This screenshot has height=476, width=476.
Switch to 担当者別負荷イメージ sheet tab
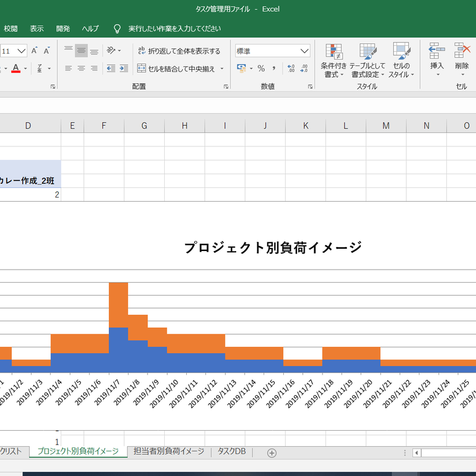(169, 452)
